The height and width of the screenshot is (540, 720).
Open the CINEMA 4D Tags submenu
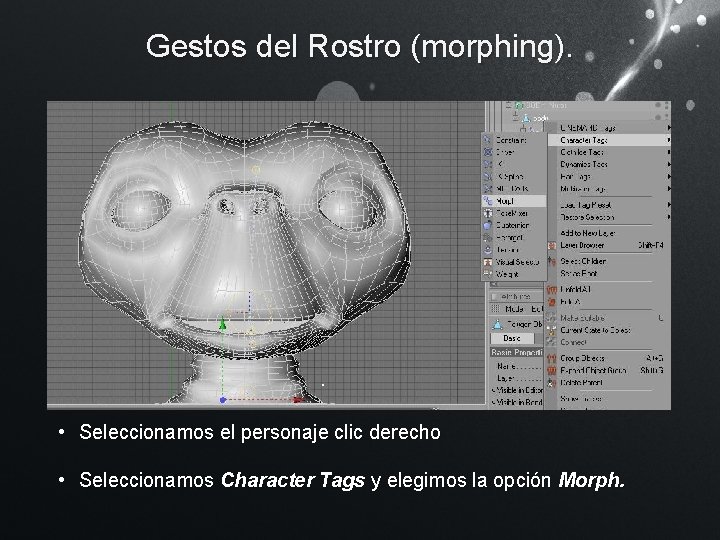(609, 128)
